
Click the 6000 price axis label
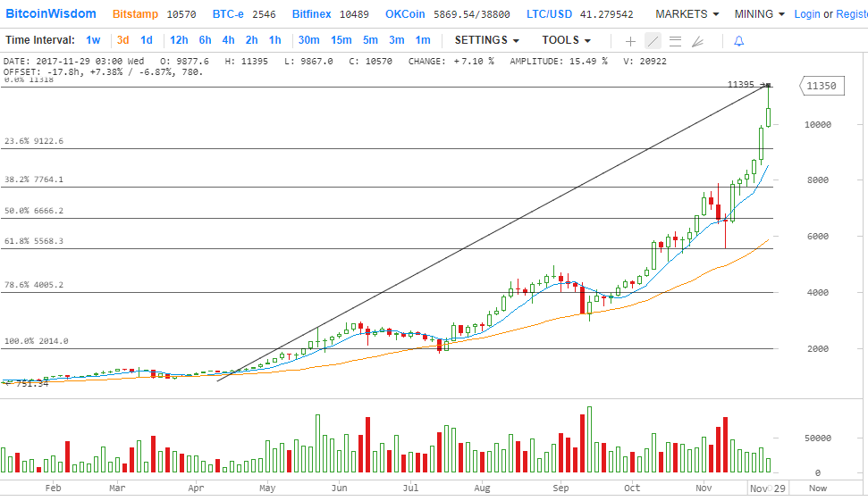pos(818,236)
